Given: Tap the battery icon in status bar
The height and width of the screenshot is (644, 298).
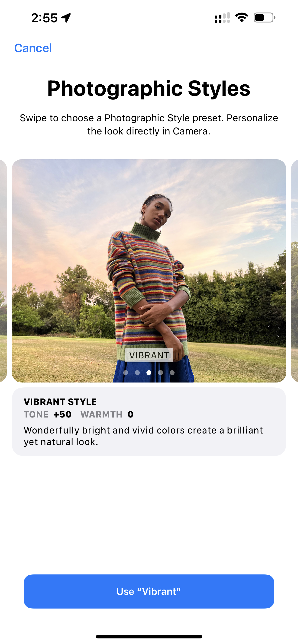Looking at the screenshot, I should click(265, 17).
